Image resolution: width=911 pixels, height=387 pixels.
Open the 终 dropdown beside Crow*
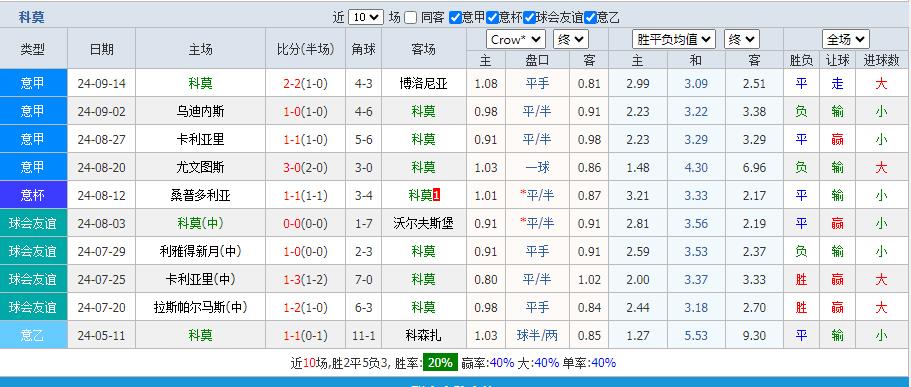tap(571, 40)
